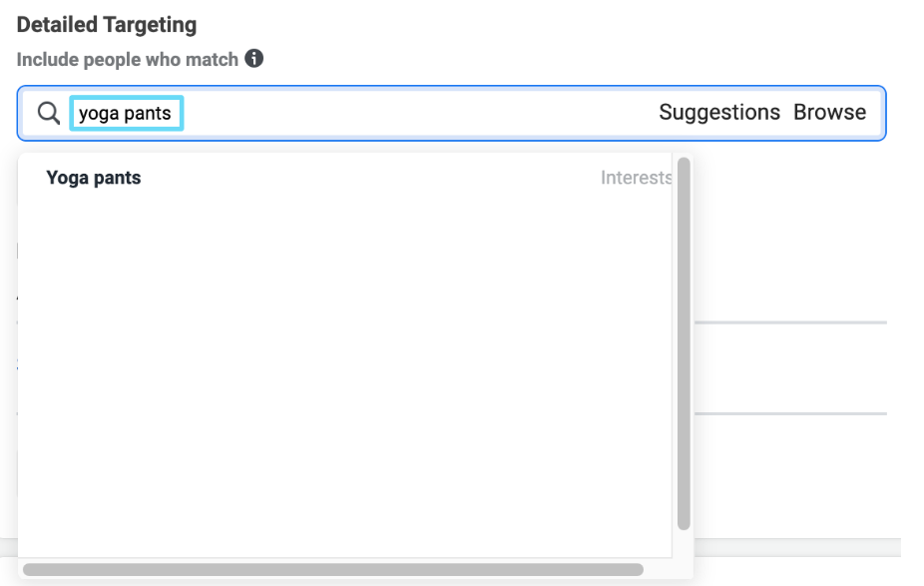Click horizontal scrollbar track right of its thumb
The height and width of the screenshot is (586, 924).
(x=666, y=569)
